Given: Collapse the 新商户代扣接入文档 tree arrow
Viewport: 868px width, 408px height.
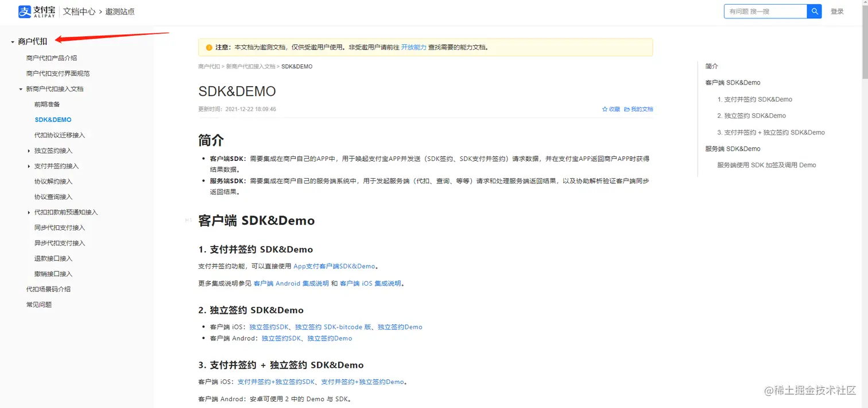Looking at the screenshot, I should coord(21,89).
